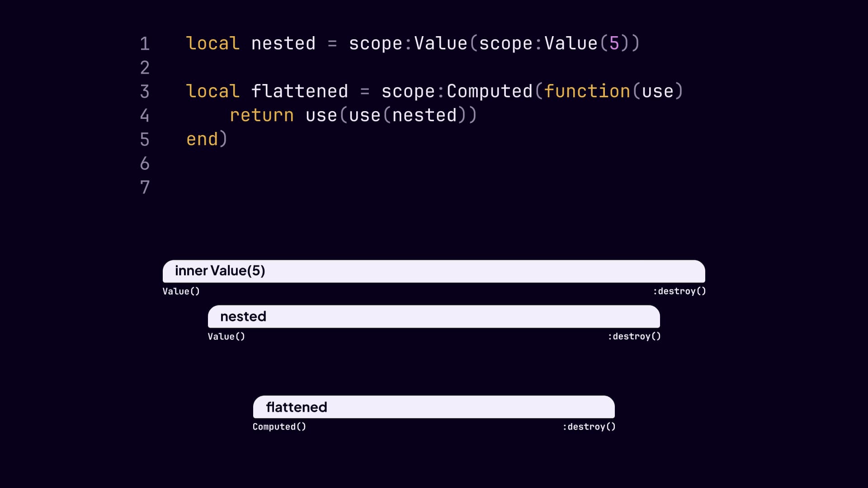Click the return statement on line 4

click(x=262, y=115)
